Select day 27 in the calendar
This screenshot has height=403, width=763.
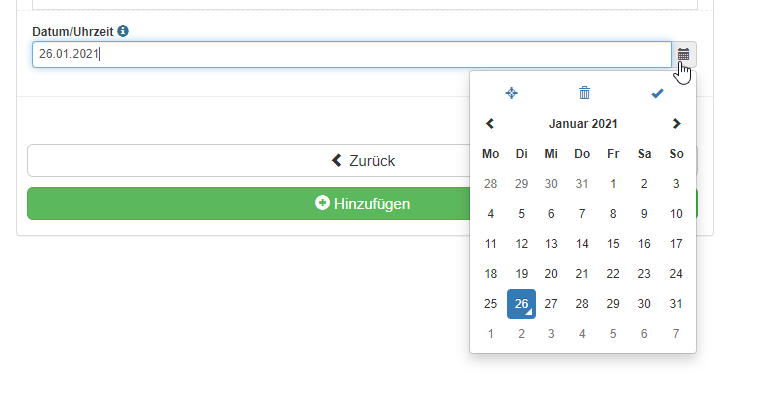551,304
